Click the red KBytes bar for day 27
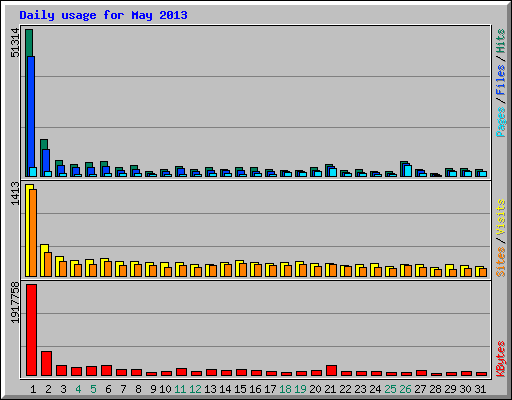The image size is (512, 400). pos(421,373)
